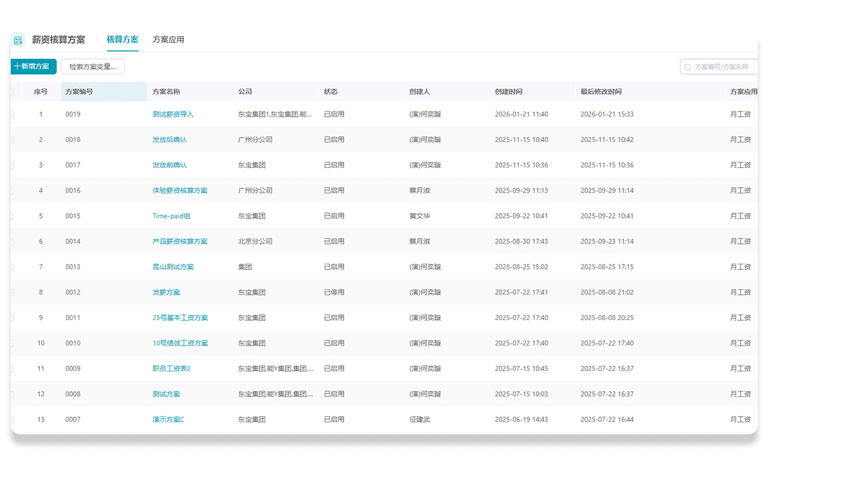The image size is (858, 504).
Task: Click the 演示方案C scheme link
Action: tap(168, 420)
